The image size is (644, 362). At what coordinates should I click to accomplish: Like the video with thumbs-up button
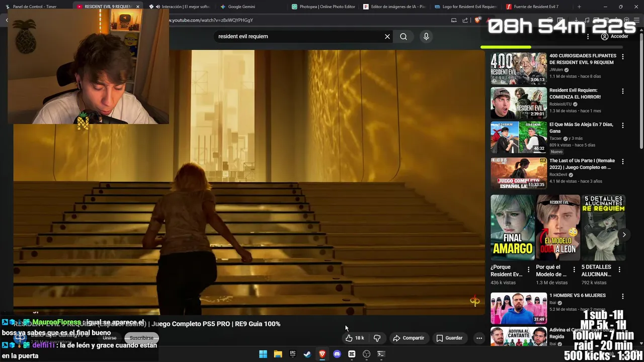[355, 338]
